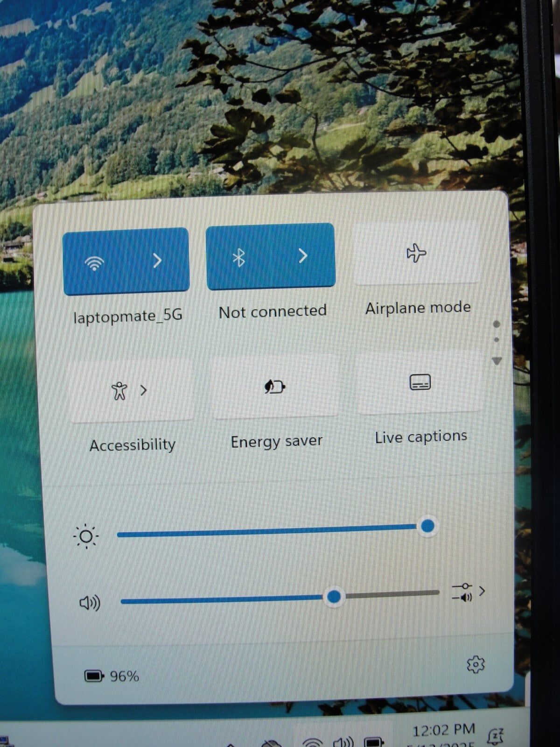Expand the Wi-Fi networks list chevron
This screenshot has width=560, height=747.
[158, 261]
